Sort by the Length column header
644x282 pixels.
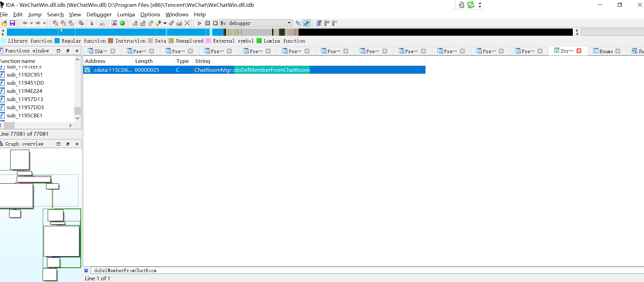[x=154, y=61]
